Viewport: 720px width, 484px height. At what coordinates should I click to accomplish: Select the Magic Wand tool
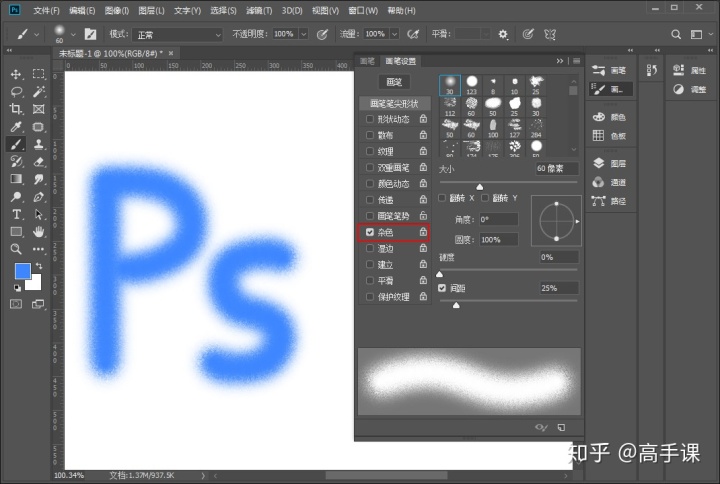pos(39,92)
